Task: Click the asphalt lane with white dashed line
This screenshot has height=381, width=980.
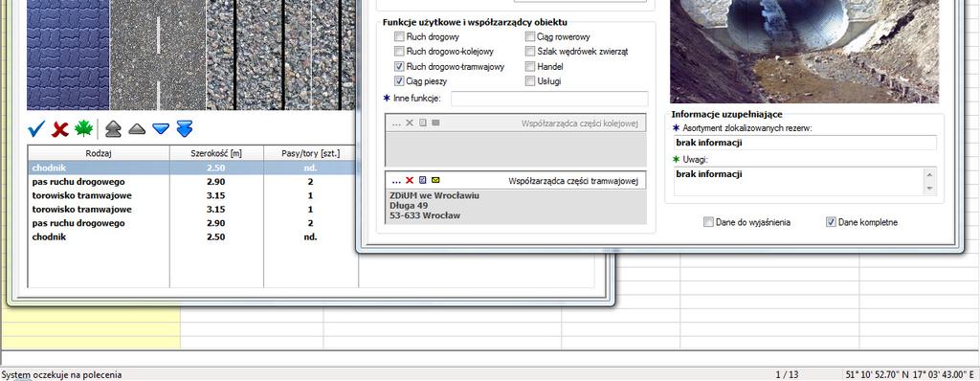Action: [x=158, y=56]
